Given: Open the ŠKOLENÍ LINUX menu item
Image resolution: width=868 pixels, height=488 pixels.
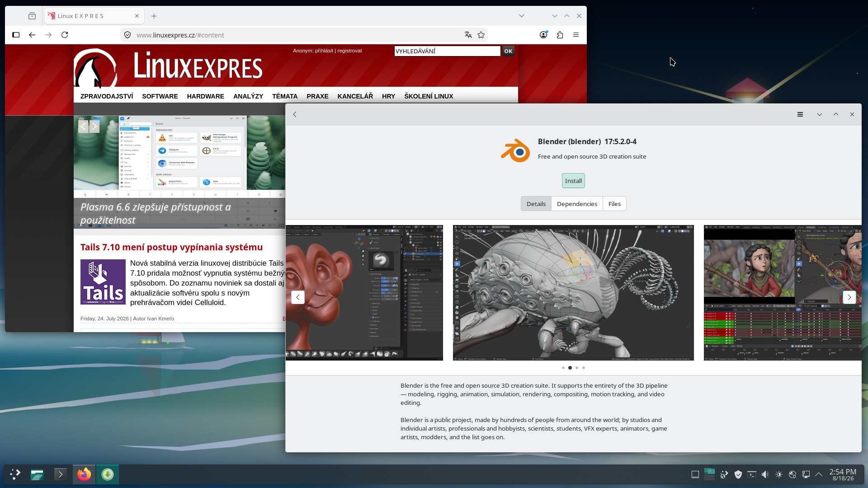Looking at the screenshot, I should click(429, 96).
